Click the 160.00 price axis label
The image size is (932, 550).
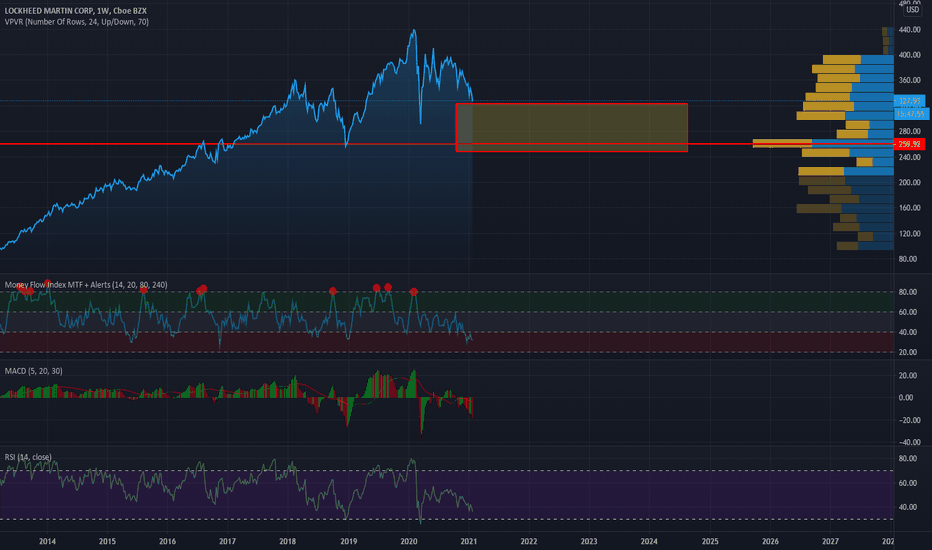[909, 208]
